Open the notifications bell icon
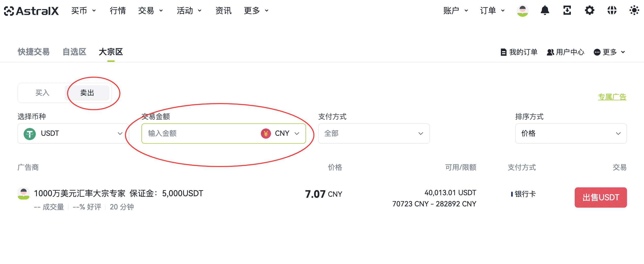 click(x=545, y=10)
